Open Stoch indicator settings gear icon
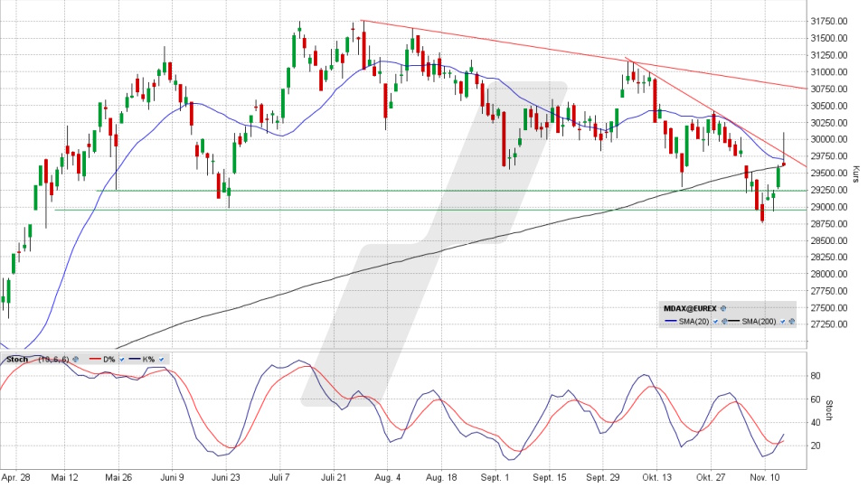 76,359
